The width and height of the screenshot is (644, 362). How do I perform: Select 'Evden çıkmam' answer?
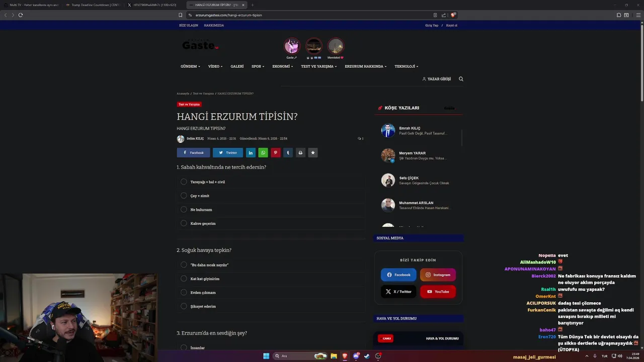[x=271, y=293]
